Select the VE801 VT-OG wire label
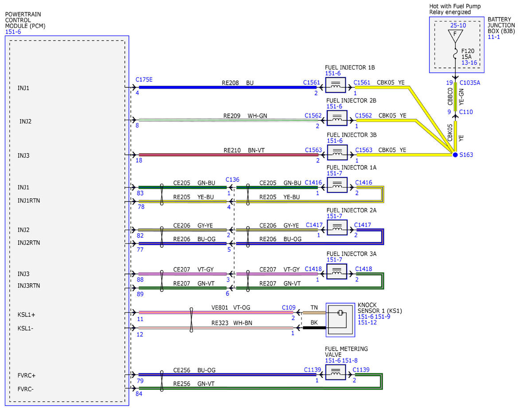Screen dimensions: 532x411 point(231,307)
